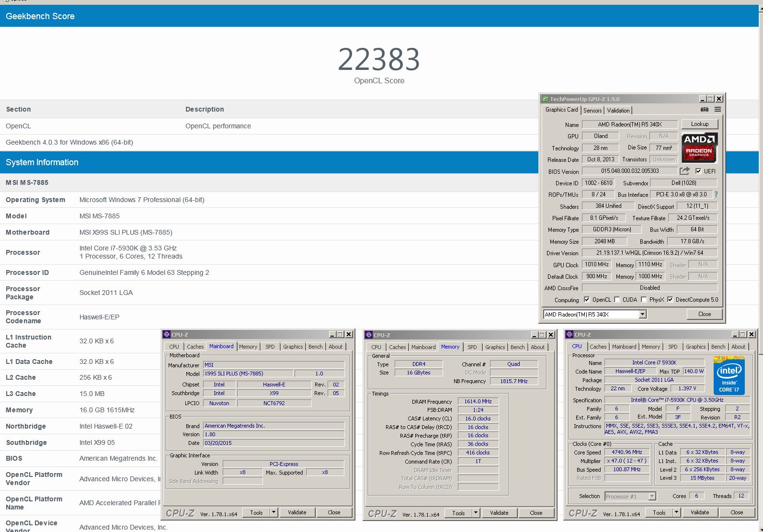This screenshot has height=532, width=763.
Task: Click Validate in CPU-Z Memory window
Action: [499, 513]
